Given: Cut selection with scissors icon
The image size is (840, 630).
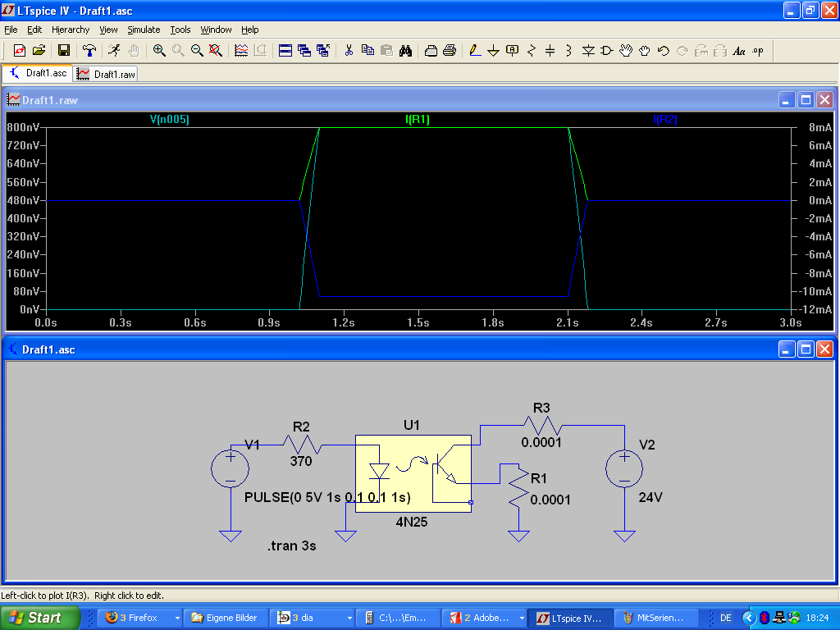Looking at the screenshot, I should (x=349, y=50).
